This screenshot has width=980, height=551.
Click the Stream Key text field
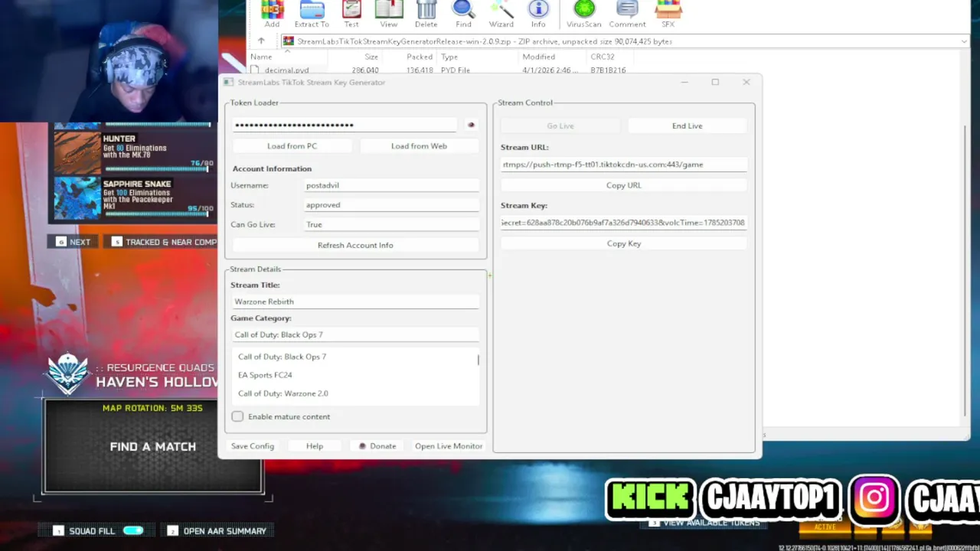click(x=624, y=223)
